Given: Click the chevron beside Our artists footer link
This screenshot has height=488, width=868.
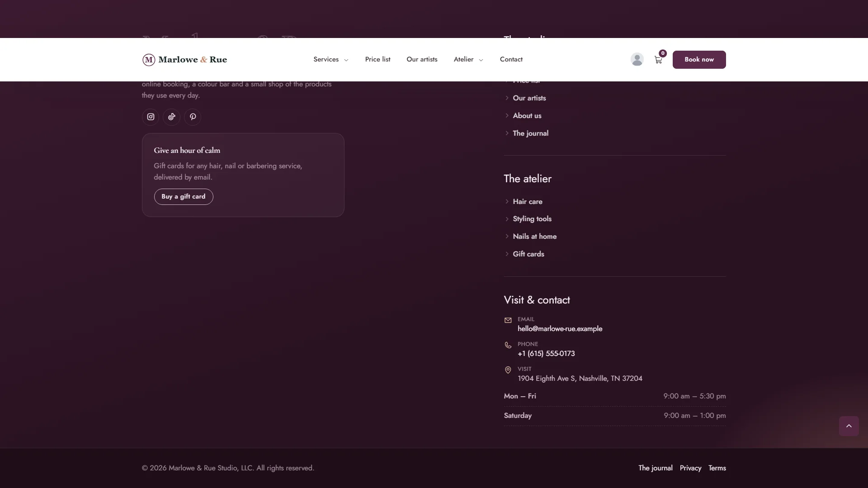Looking at the screenshot, I should 507,98.
